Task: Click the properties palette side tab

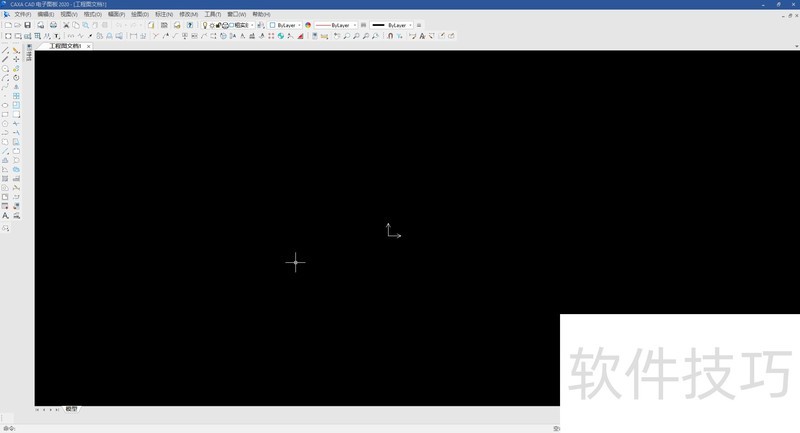Action: pyautogui.click(x=29, y=53)
